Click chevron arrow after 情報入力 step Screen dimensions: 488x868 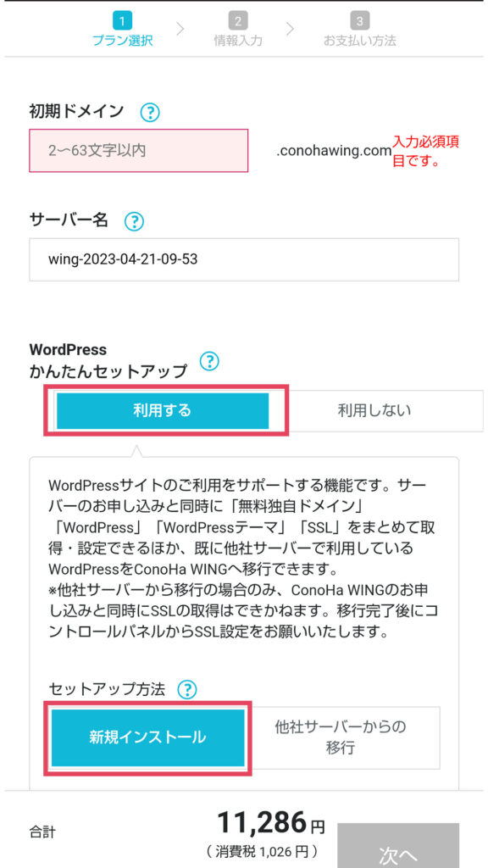(x=291, y=29)
